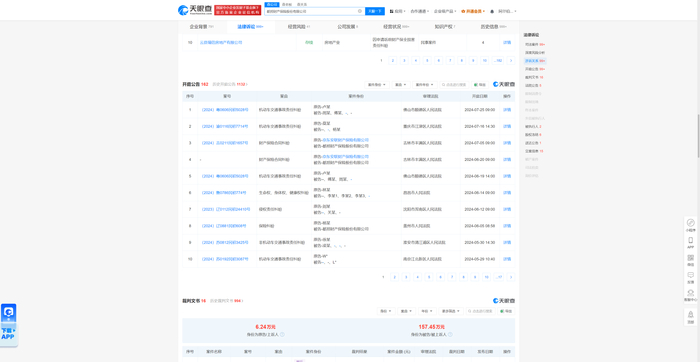
Task: Open the 案由 filter in 裁判文书
Action: click(406, 311)
